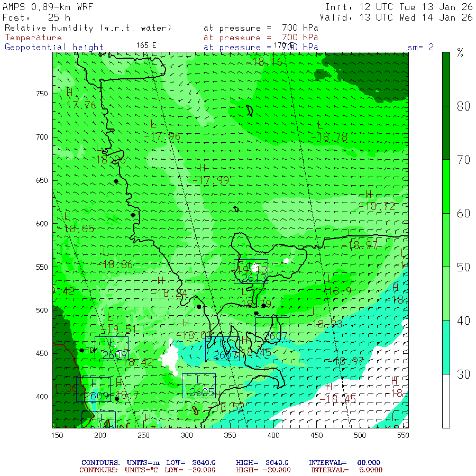Click the red 'UNITS=°C' contour text
476x476 pixels.
pyautogui.click(x=141, y=470)
